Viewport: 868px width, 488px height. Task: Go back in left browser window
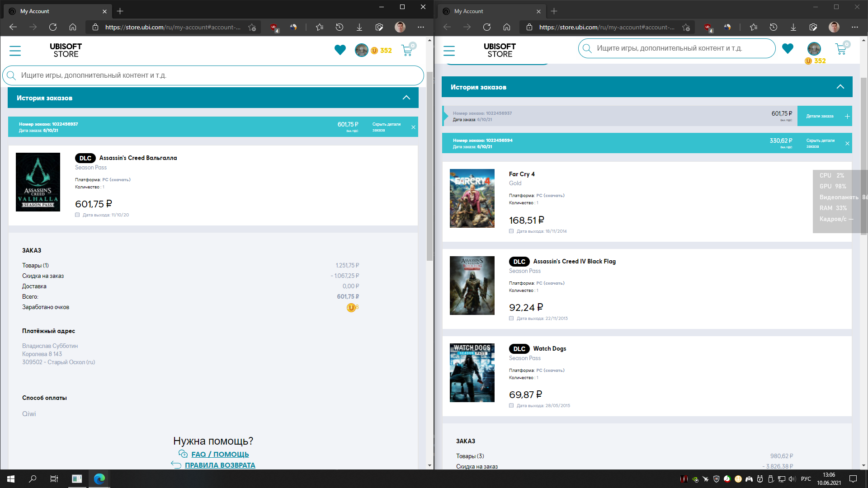pos(13,27)
